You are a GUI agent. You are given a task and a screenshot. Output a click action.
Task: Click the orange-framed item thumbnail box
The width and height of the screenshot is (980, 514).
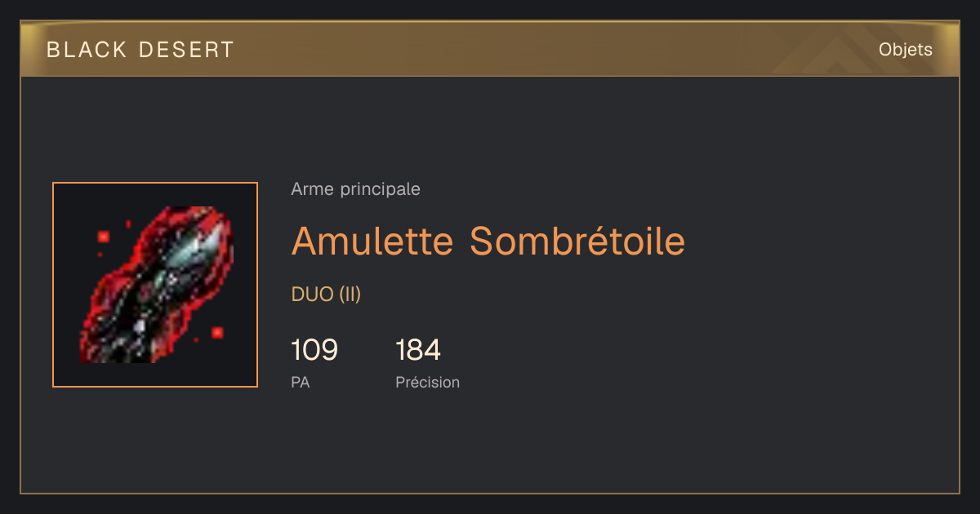click(x=155, y=285)
